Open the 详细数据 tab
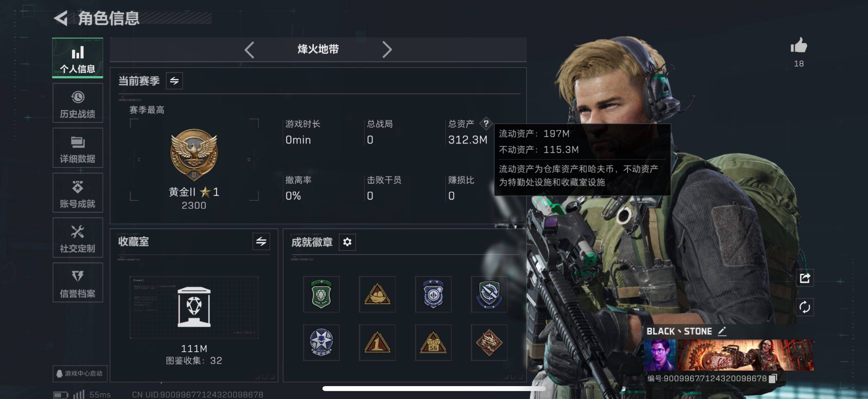This screenshot has width=868, height=399. pyautogui.click(x=77, y=148)
